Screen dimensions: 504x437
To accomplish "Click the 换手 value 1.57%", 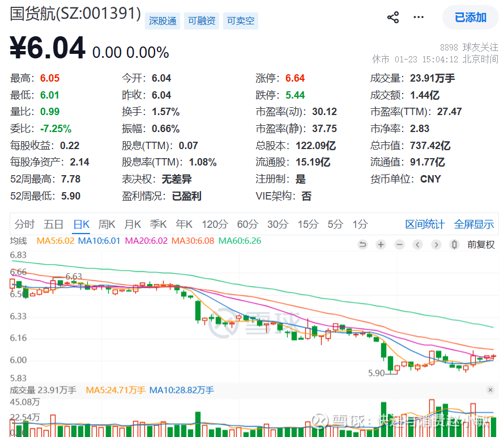I will point(165,112).
